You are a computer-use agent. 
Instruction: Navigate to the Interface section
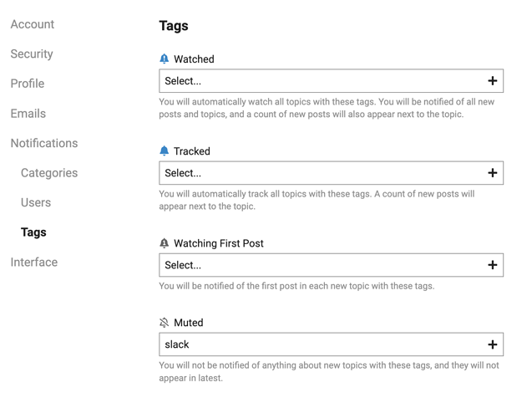(34, 263)
